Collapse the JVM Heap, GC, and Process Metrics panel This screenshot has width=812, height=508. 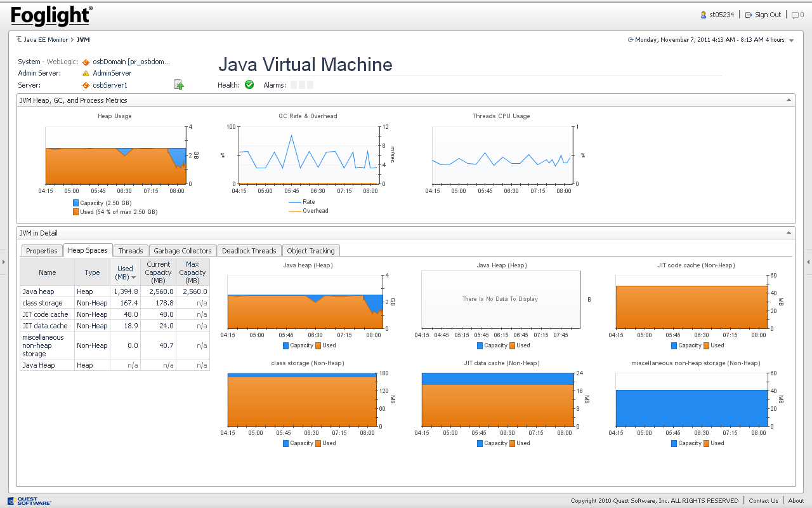[x=789, y=100]
